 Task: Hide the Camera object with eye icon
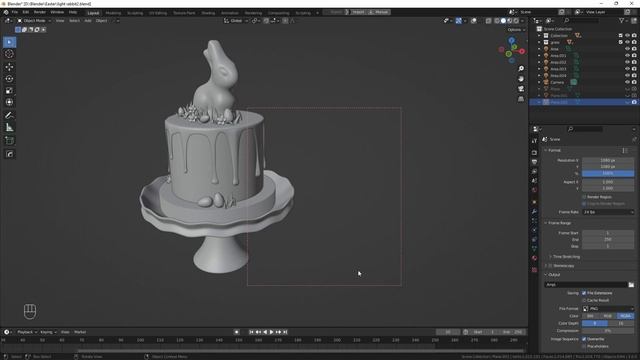[x=627, y=82]
